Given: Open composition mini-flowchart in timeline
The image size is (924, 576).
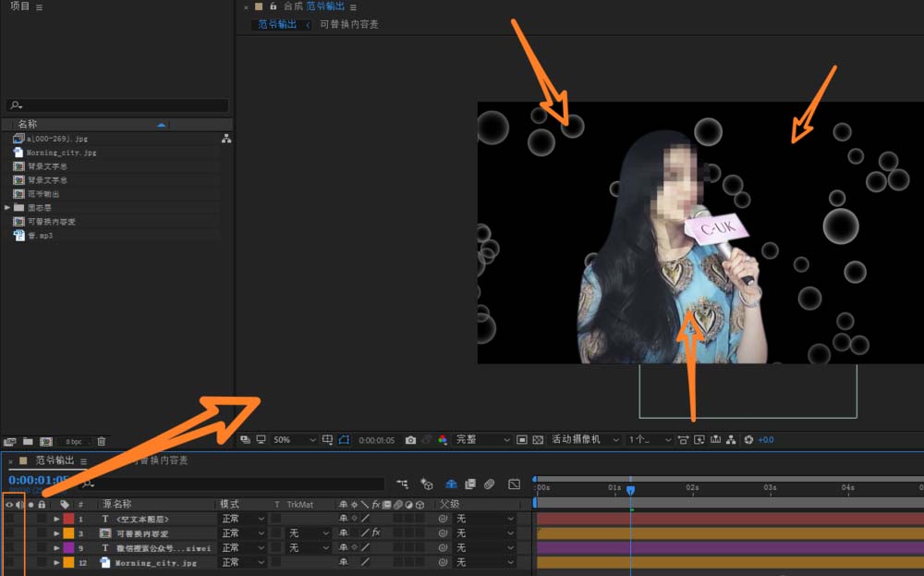Looking at the screenshot, I should coord(403,484).
